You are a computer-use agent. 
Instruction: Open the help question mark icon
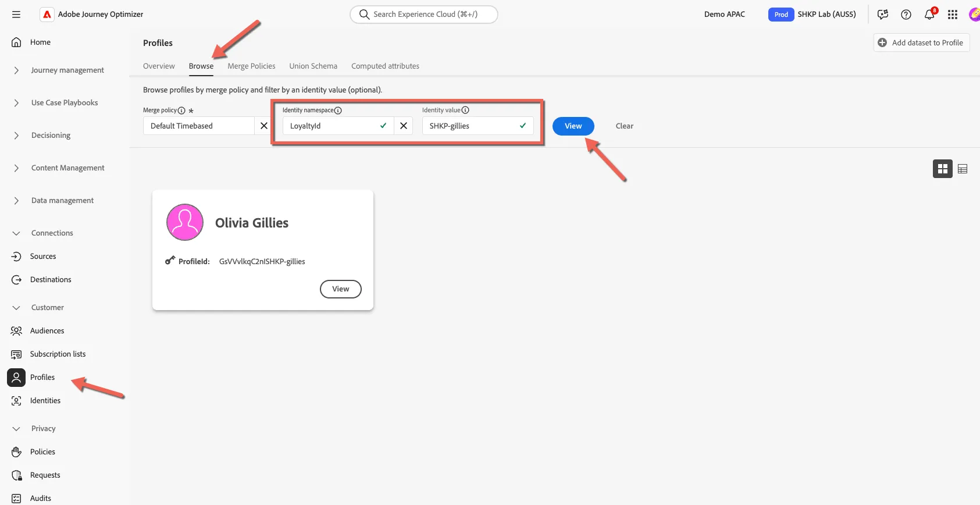[x=906, y=15]
